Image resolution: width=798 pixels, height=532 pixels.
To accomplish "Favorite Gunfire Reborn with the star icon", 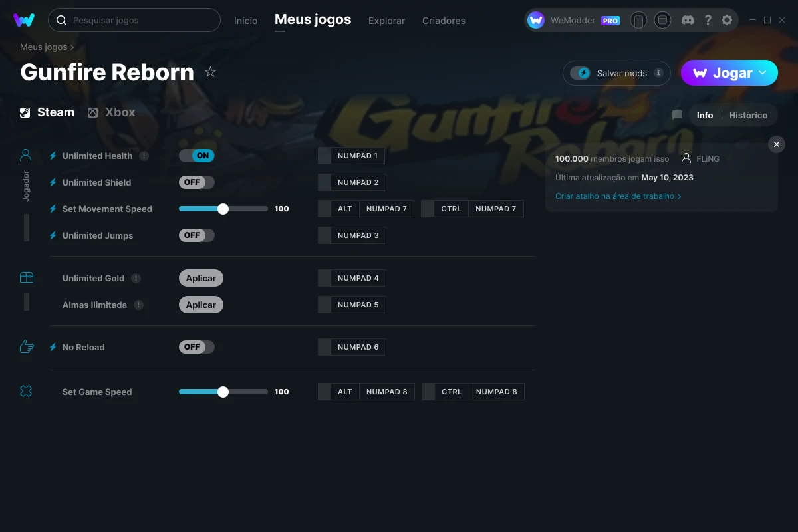I will click(211, 72).
